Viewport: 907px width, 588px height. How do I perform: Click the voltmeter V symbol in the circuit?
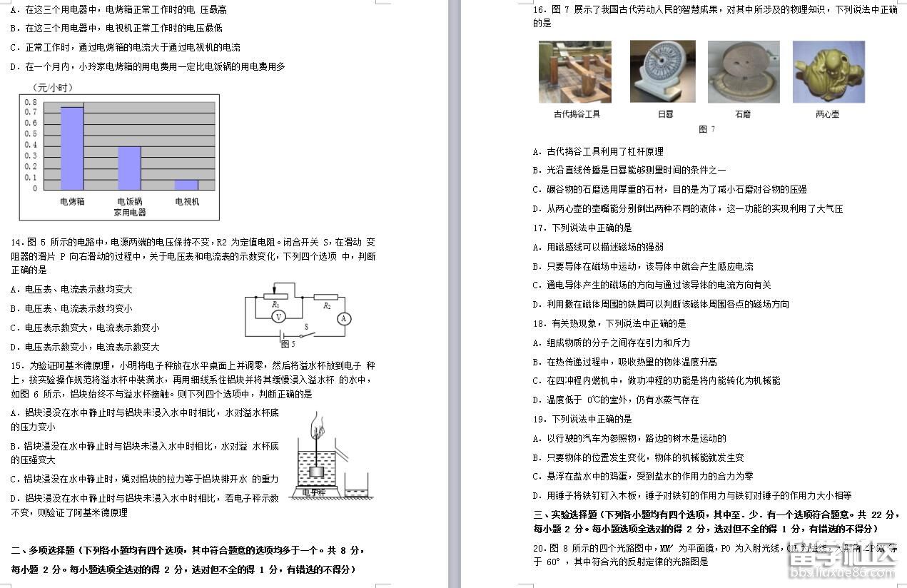click(x=279, y=316)
